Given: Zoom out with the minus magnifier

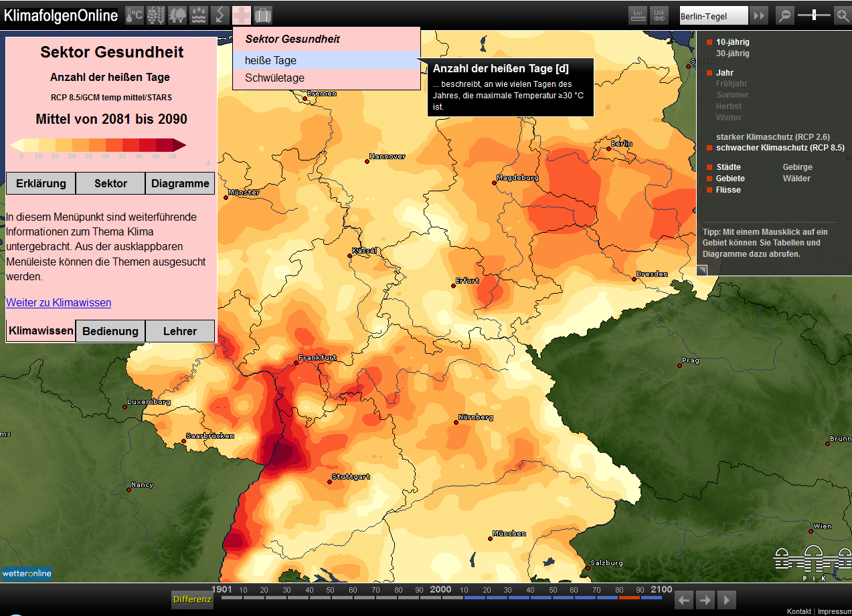Looking at the screenshot, I should 784,15.
